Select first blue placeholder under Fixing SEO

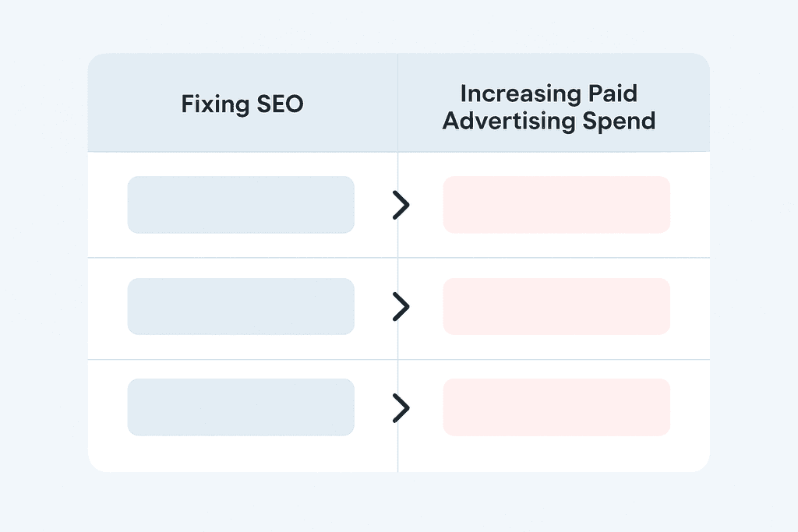[241, 205]
